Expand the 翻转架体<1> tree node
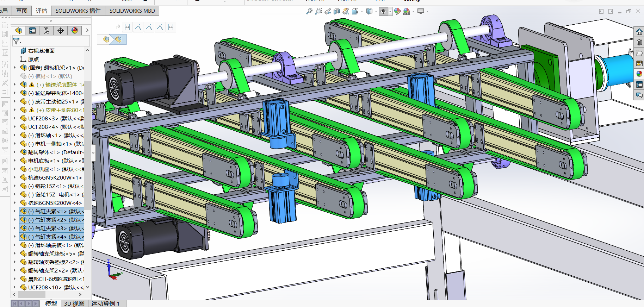This screenshot has height=307, width=644. click(x=14, y=152)
